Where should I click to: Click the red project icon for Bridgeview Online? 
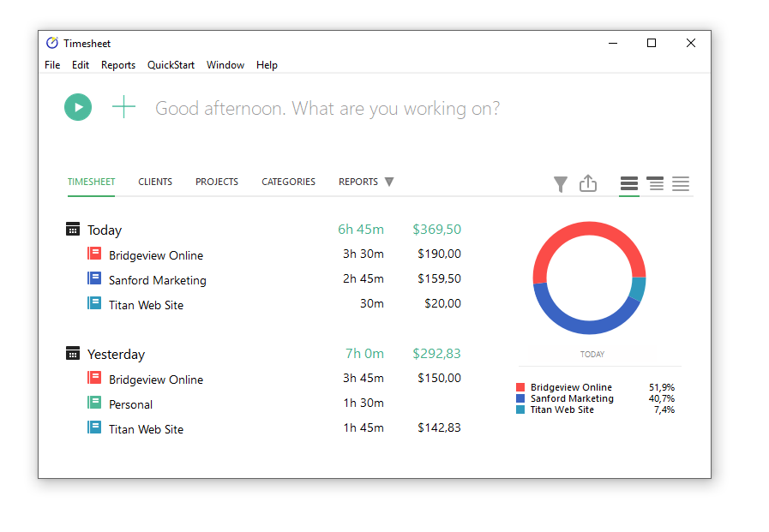pyautogui.click(x=93, y=254)
